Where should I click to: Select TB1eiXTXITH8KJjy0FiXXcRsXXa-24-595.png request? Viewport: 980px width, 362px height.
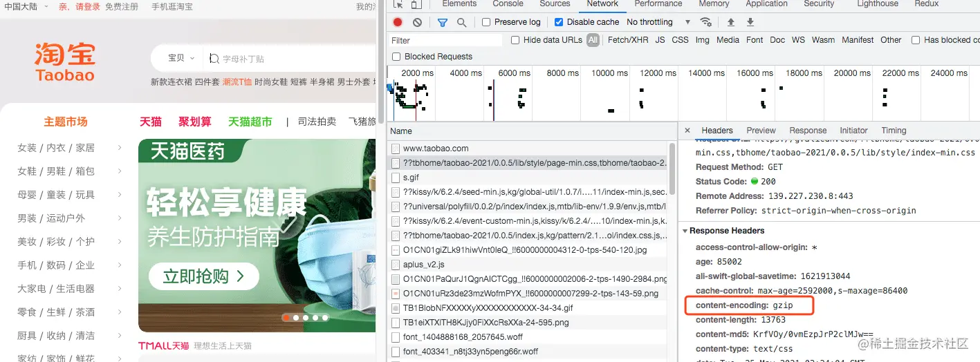pyautogui.click(x=528, y=323)
